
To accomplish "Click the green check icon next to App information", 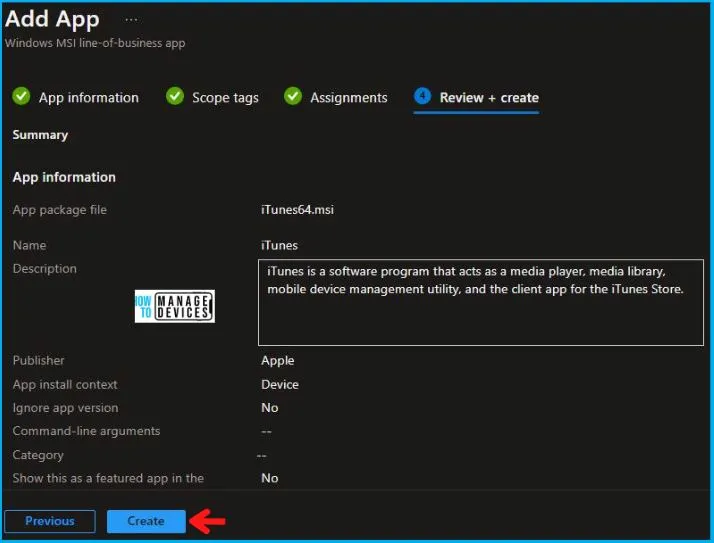I will (21, 96).
